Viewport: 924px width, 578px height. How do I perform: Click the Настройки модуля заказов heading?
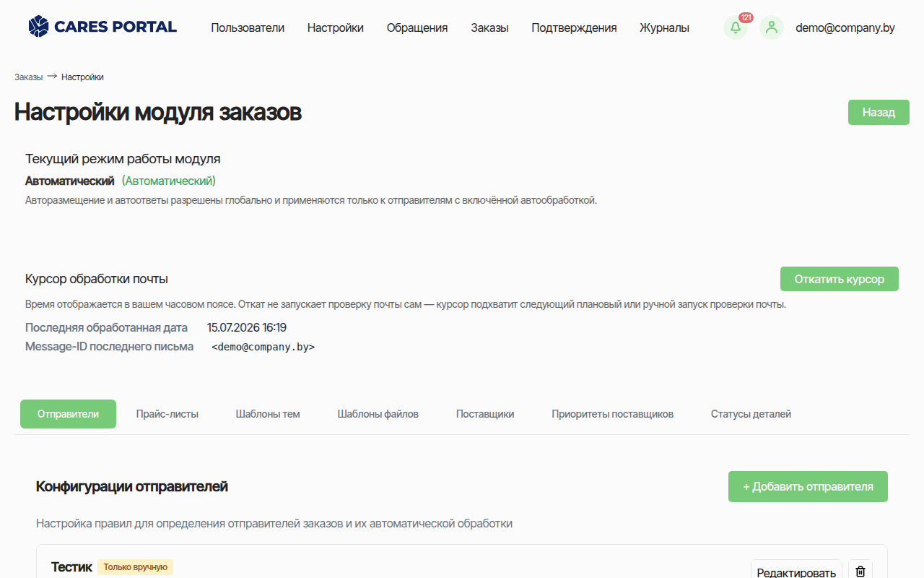(158, 112)
